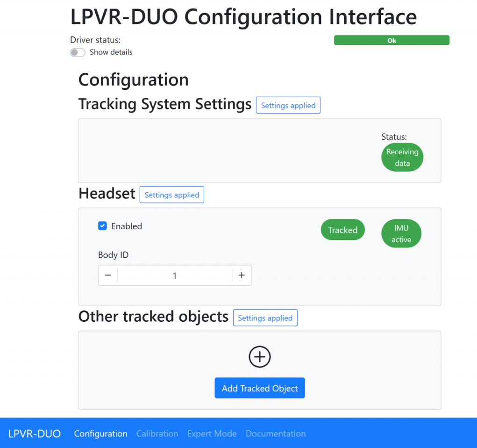Click the LPVR-DUO brand in the navbar
The width and height of the screenshot is (477, 448).
click(35, 434)
